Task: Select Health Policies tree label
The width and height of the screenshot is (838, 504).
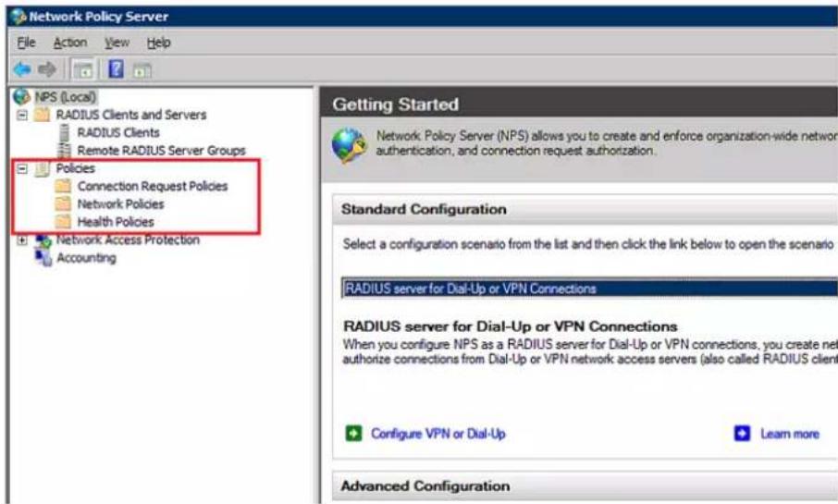Action: pyautogui.click(x=116, y=222)
